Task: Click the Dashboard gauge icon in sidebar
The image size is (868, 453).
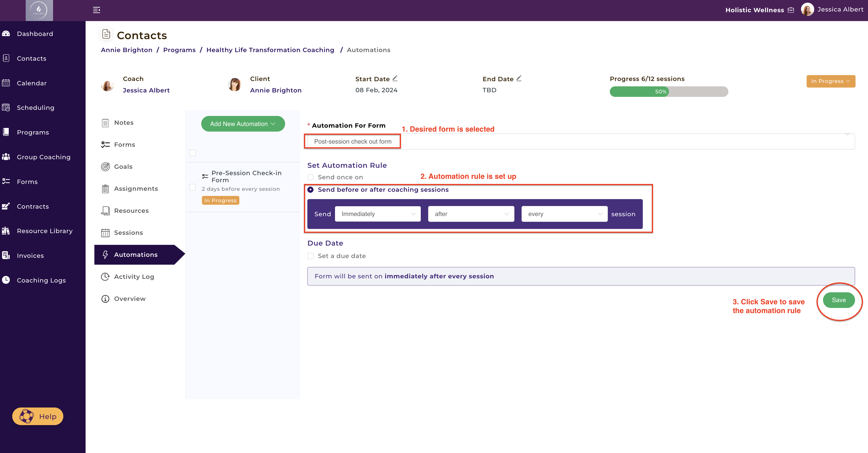Action: pyautogui.click(x=6, y=33)
